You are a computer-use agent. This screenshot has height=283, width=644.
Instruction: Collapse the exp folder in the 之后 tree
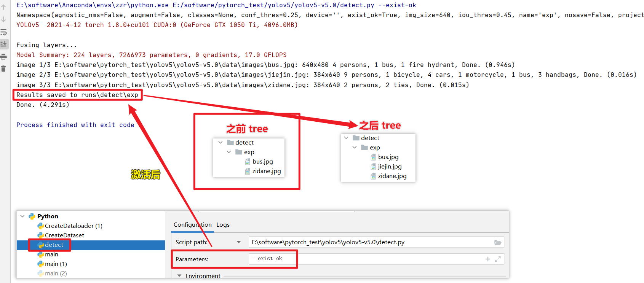(355, 147)
